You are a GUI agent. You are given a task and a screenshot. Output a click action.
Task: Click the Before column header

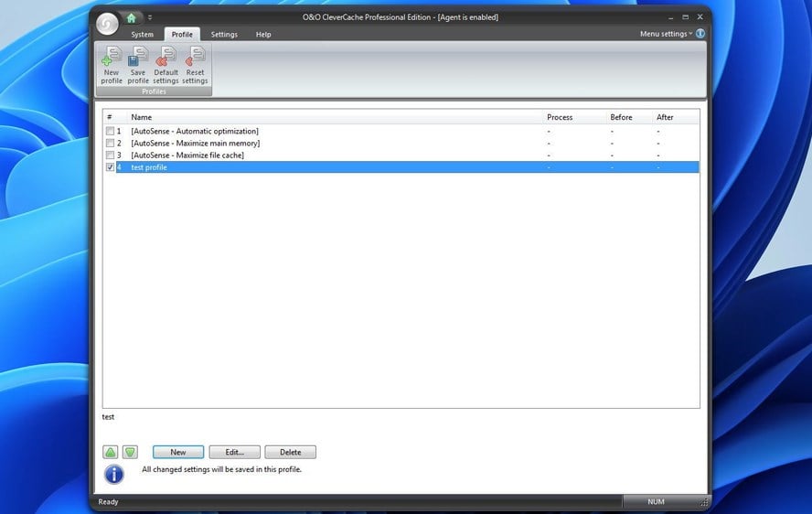(x=630, y=117)
